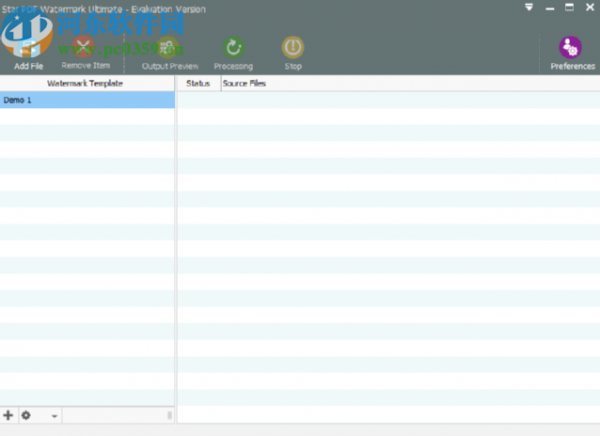
Task: Click the empty template row below Demo 1
Action: 87,116
